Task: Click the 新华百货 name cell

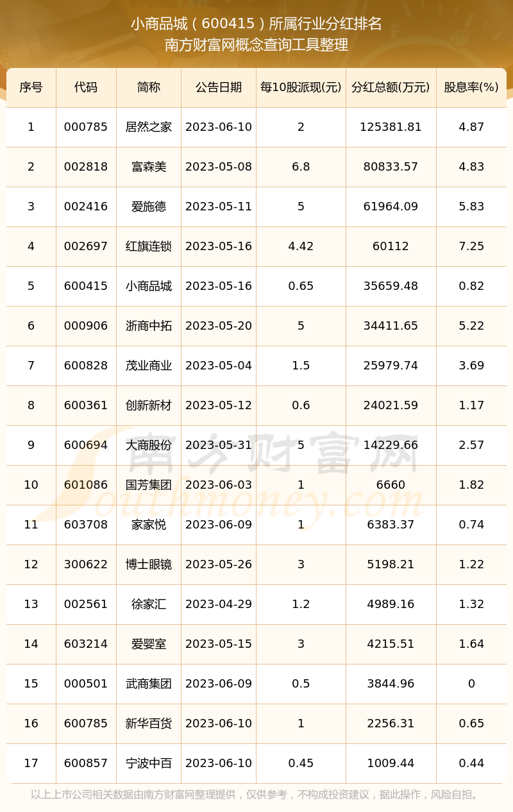Action: tap(149, 723)
